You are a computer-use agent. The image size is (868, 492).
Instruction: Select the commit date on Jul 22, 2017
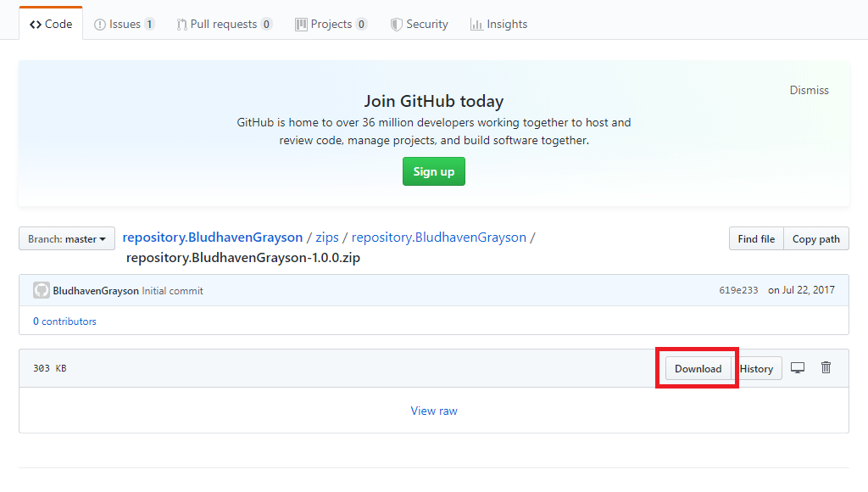(x=801, y=290)
